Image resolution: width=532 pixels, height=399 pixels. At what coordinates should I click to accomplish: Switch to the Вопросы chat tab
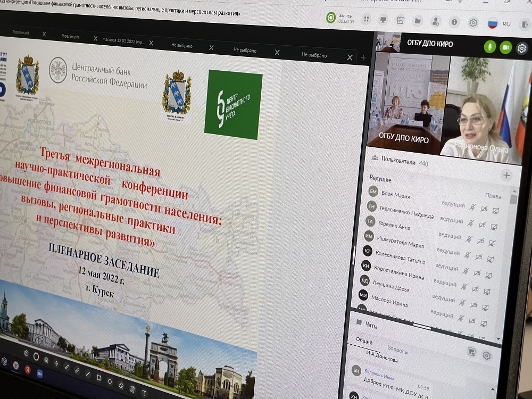(x=397, y=351)
